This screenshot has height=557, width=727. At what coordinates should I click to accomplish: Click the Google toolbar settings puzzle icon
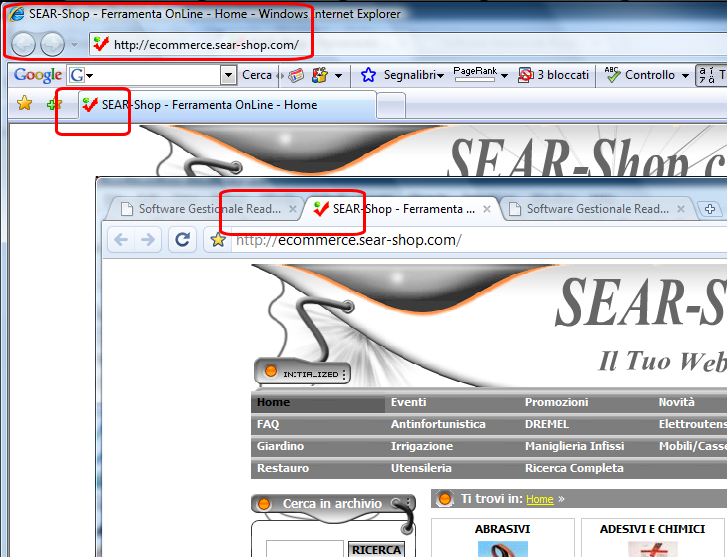click(320, 75)
